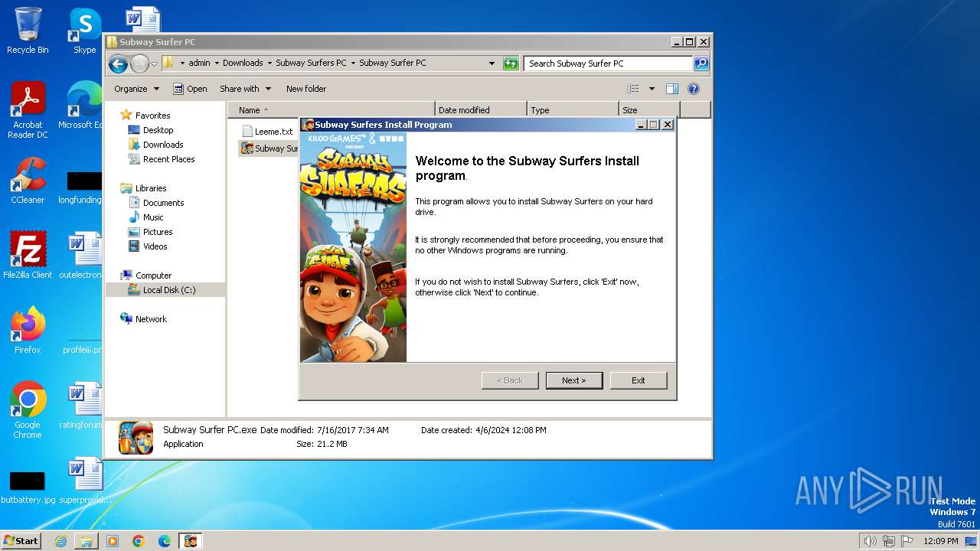Click Exit in the Subway Surfers installer

(x=639, y=380)
